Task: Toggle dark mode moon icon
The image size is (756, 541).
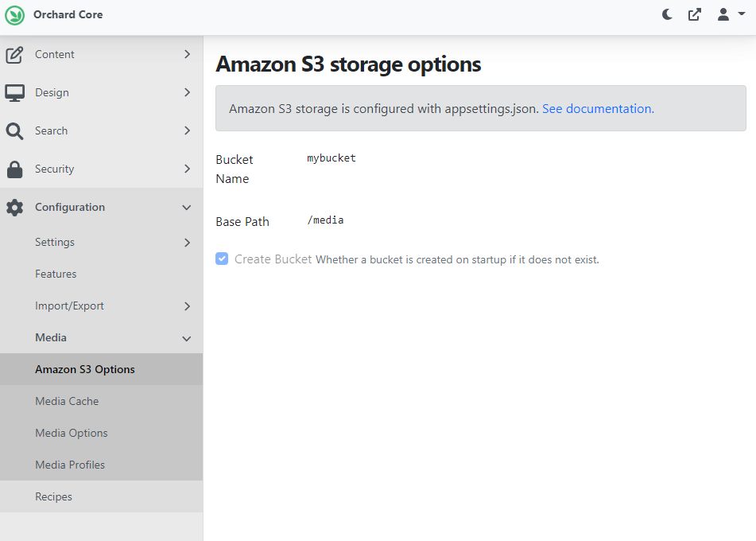Action: click(x=667, y=14)
